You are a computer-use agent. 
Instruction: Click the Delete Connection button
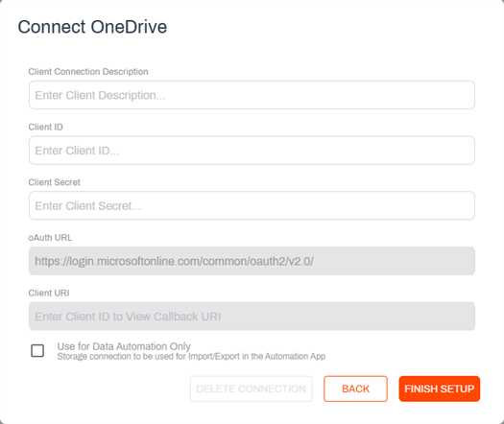point(251,389)
